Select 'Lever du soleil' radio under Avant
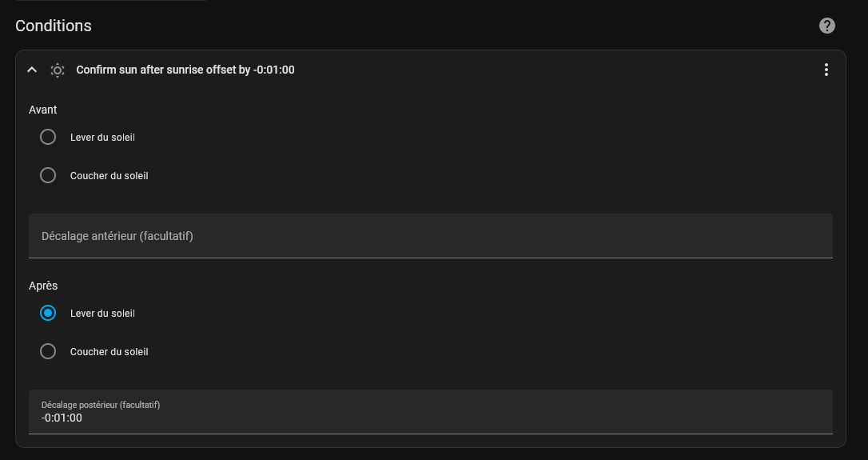Screen dimensions: 868x460 [x=48, y=137]
